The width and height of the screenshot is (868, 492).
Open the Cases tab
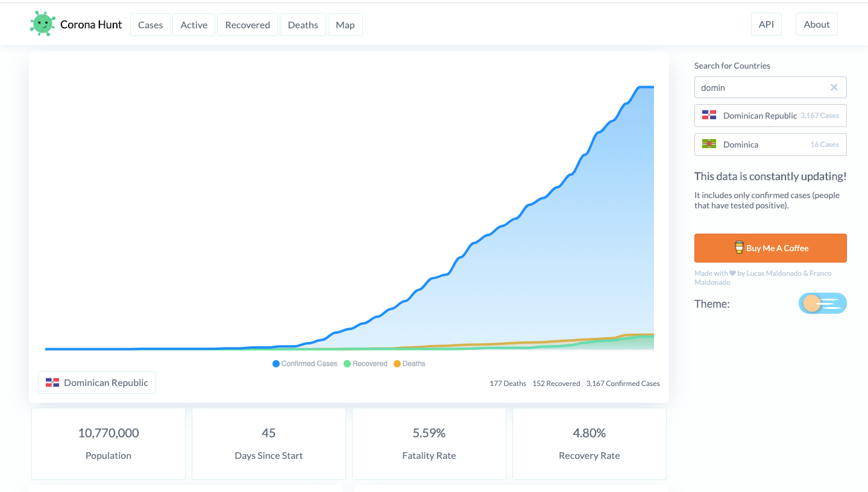pos(150,25)
